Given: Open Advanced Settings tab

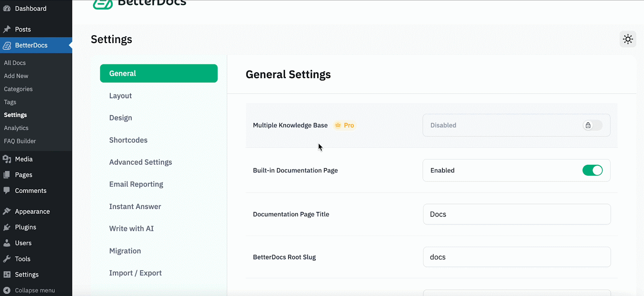Looking at the screenshot, I should click(x=140, y=162).
